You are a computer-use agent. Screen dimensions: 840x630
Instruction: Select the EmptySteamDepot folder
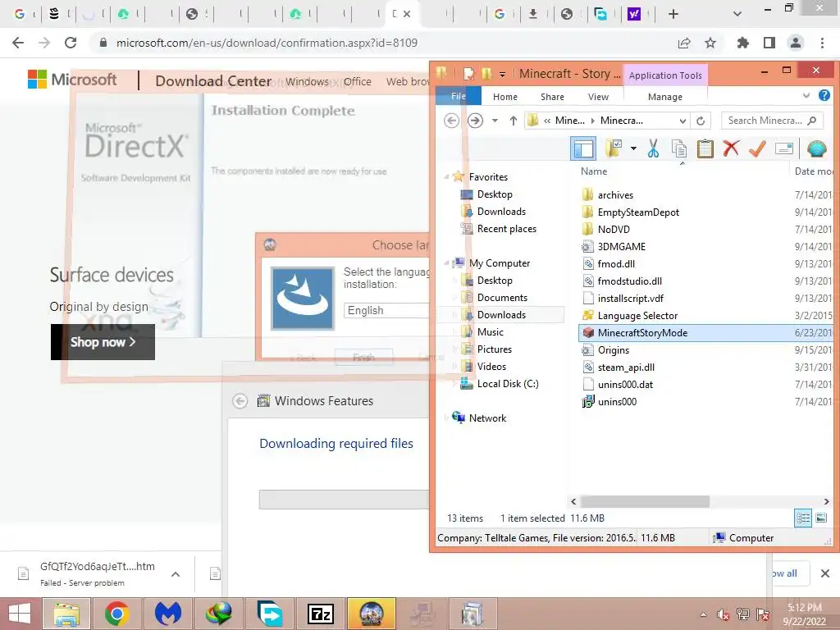tap(638, 212)
